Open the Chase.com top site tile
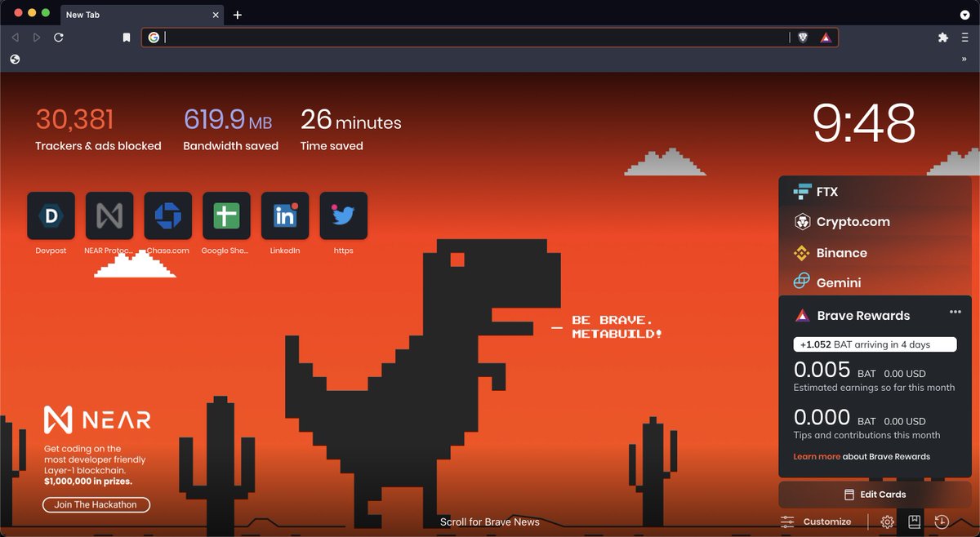This screenshot has width=980, height=537. tap(168, 215)
